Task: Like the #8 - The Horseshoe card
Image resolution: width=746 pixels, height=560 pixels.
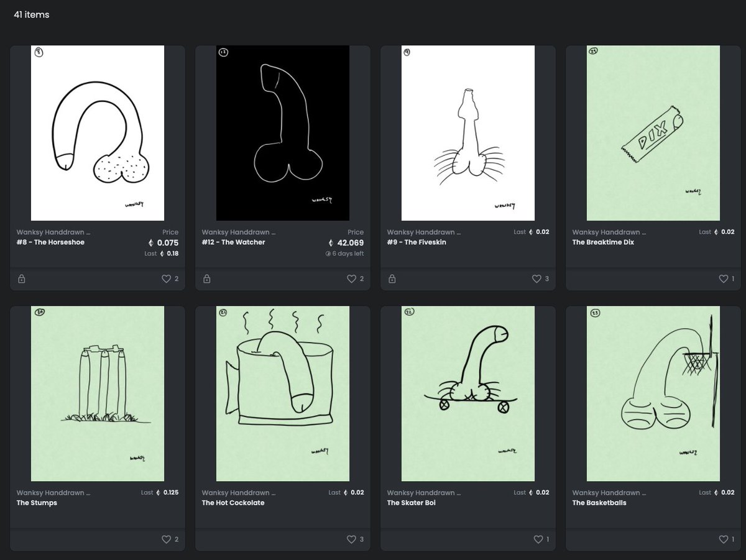Action: [x=166, y=279]
